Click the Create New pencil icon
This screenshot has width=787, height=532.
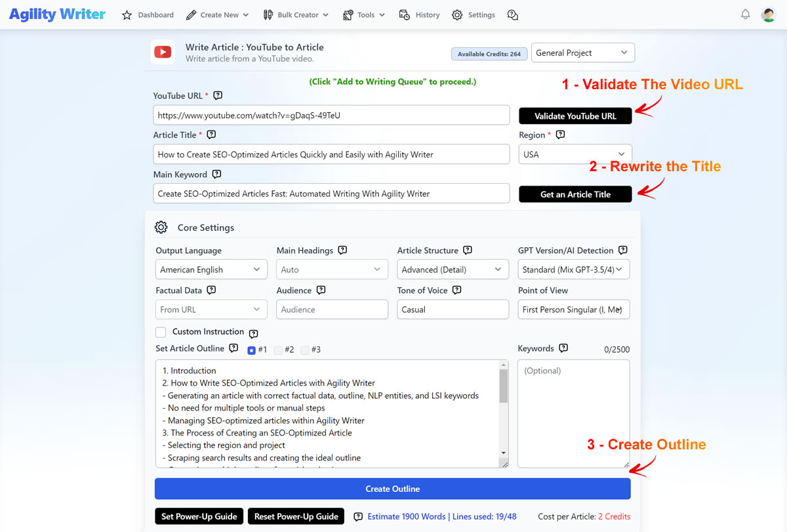[191, 15]
